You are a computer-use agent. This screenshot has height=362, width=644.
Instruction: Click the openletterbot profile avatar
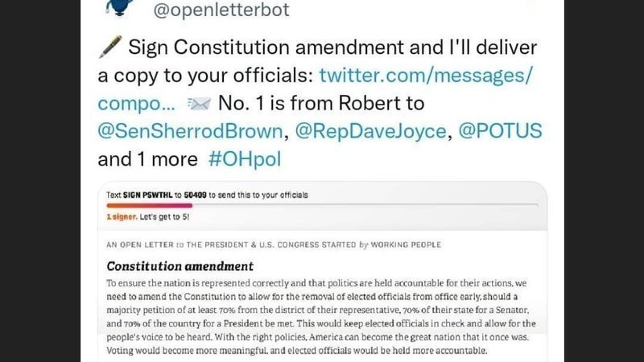tap(120, 6)
